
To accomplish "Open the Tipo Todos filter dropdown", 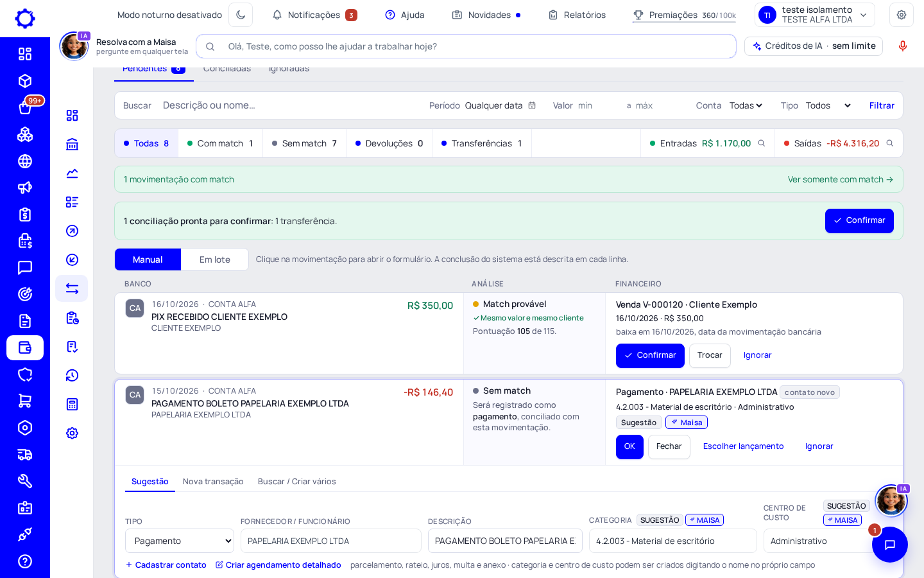I will (x=828, y=105).
